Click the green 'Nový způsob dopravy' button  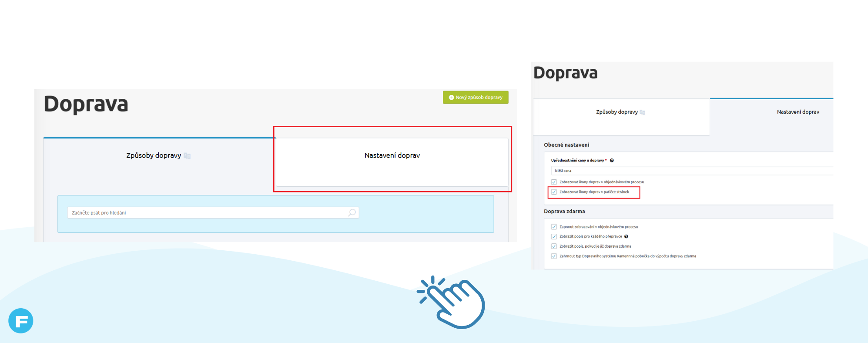coord(476,98)
